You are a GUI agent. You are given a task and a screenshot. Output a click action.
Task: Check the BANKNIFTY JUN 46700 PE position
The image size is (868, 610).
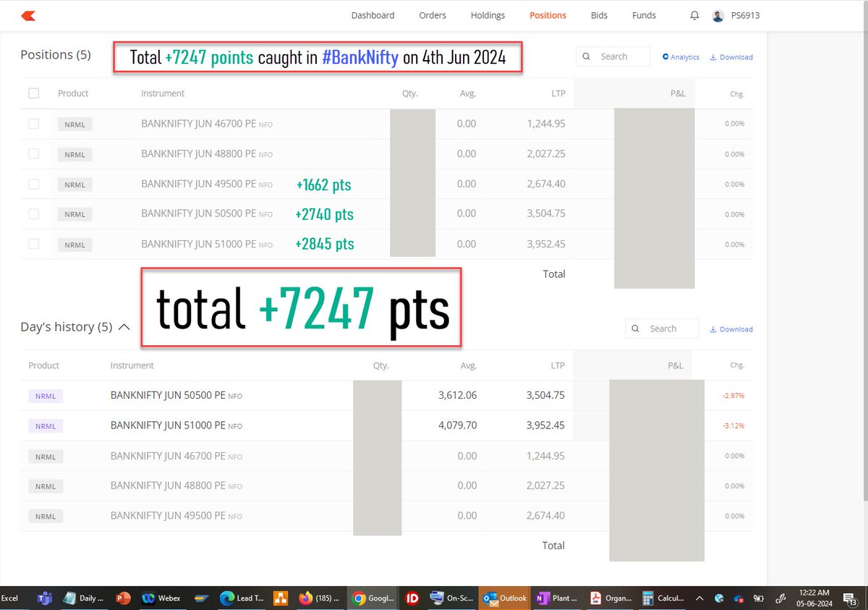coord(34,124)
